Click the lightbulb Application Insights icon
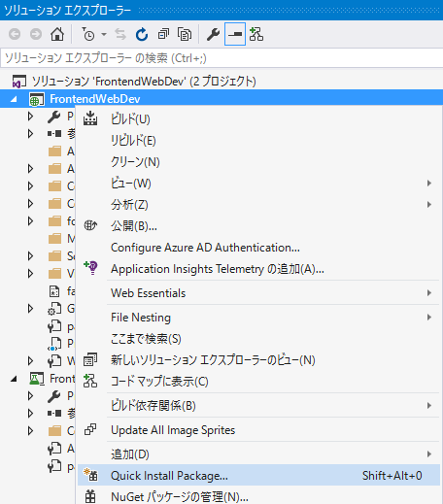 point(90,268)
